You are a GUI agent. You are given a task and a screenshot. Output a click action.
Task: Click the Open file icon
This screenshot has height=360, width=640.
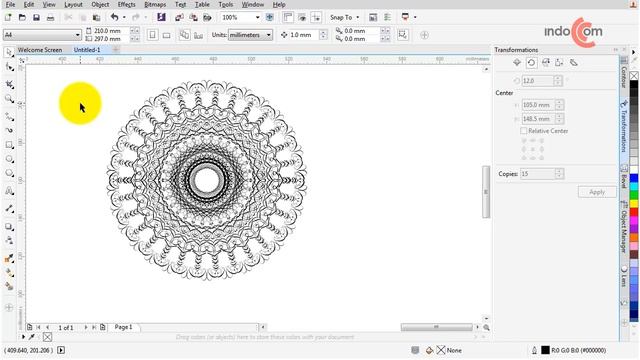point(22,17)
